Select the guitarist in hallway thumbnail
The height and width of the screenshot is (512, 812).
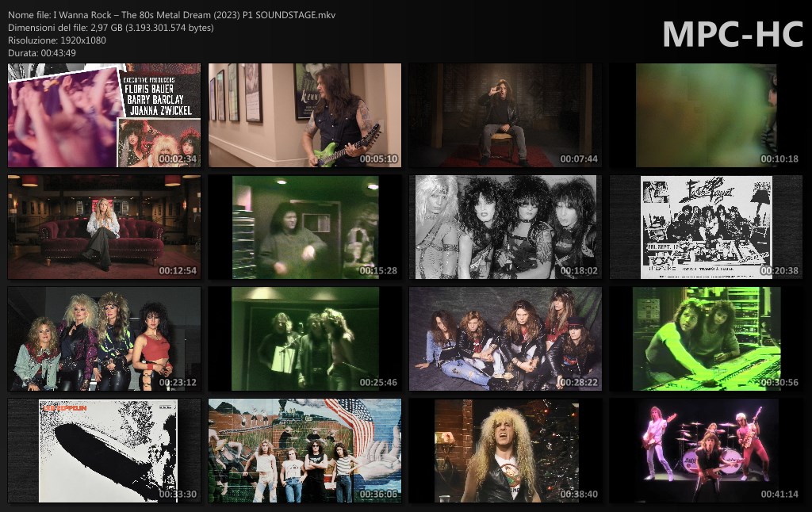pos(304,116)
